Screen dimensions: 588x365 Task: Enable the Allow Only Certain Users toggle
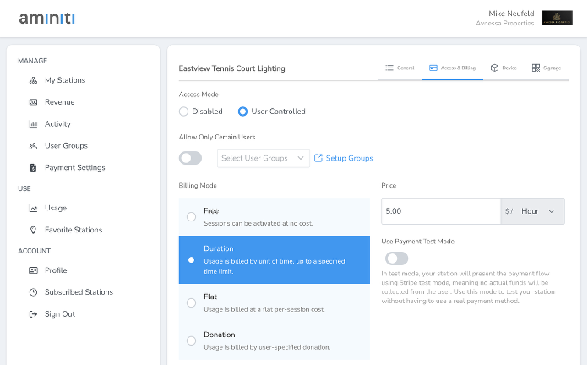tap(190, 158)
